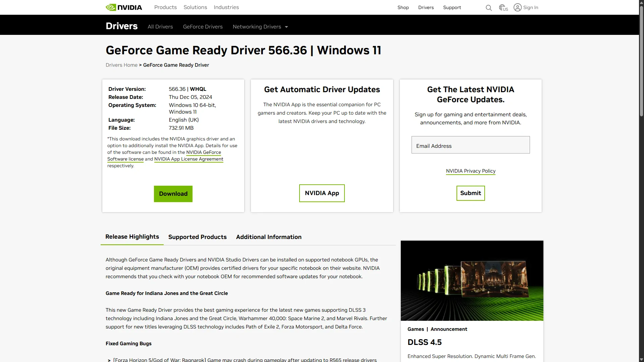Select the Additional Information tab
The height and width of the screenshot is (362, 644).
(268, 237)
